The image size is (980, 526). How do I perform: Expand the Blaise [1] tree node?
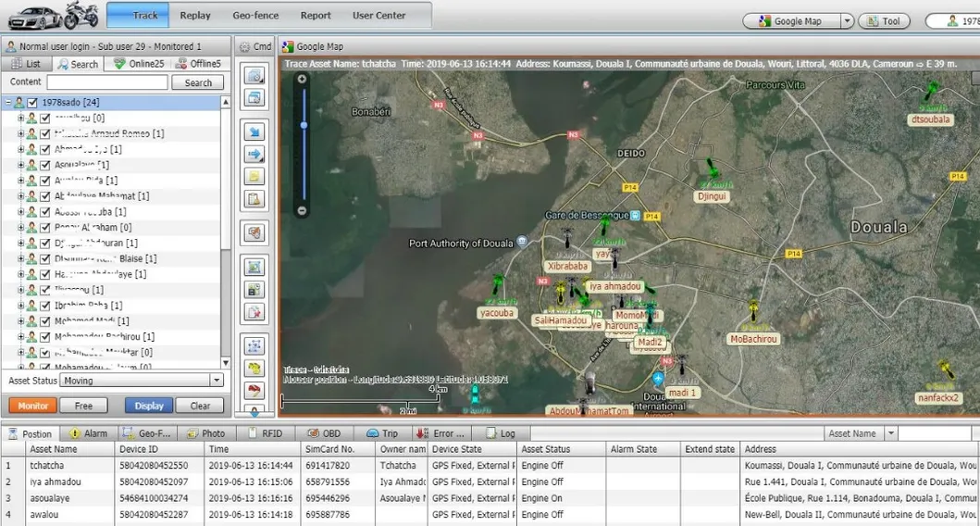[20, 258]
